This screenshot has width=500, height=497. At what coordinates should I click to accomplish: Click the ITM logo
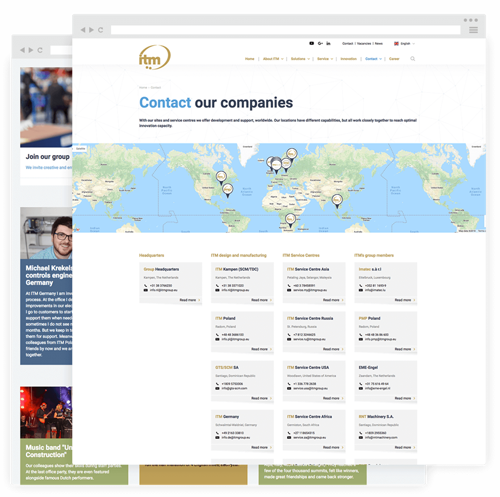point(155,57)
